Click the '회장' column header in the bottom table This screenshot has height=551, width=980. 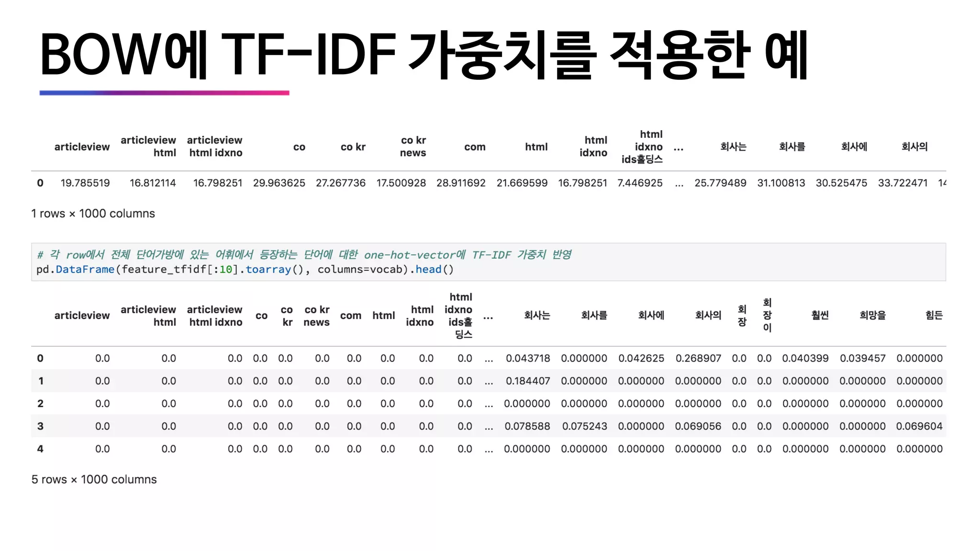pos(742,316)
